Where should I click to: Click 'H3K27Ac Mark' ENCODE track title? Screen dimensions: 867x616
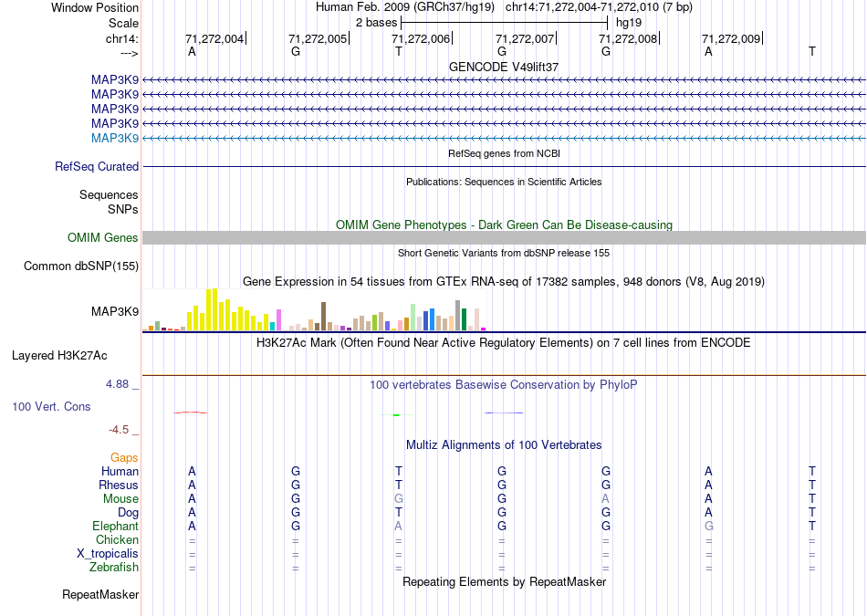504,343
